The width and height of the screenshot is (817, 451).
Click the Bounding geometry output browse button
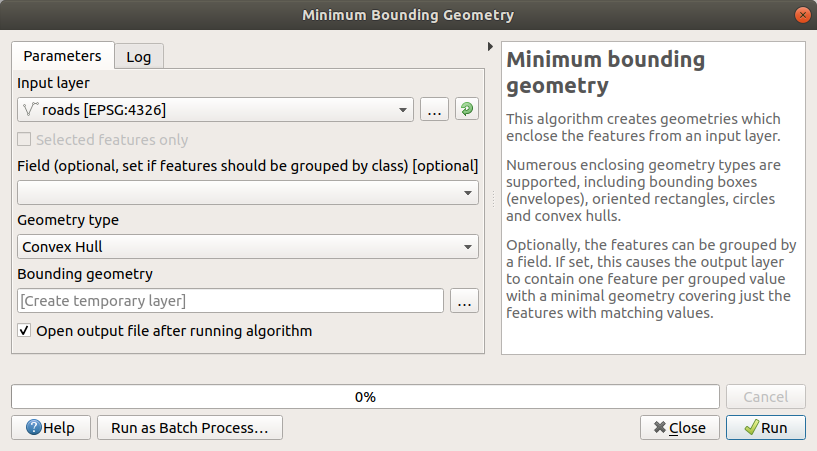click(465, 300)
